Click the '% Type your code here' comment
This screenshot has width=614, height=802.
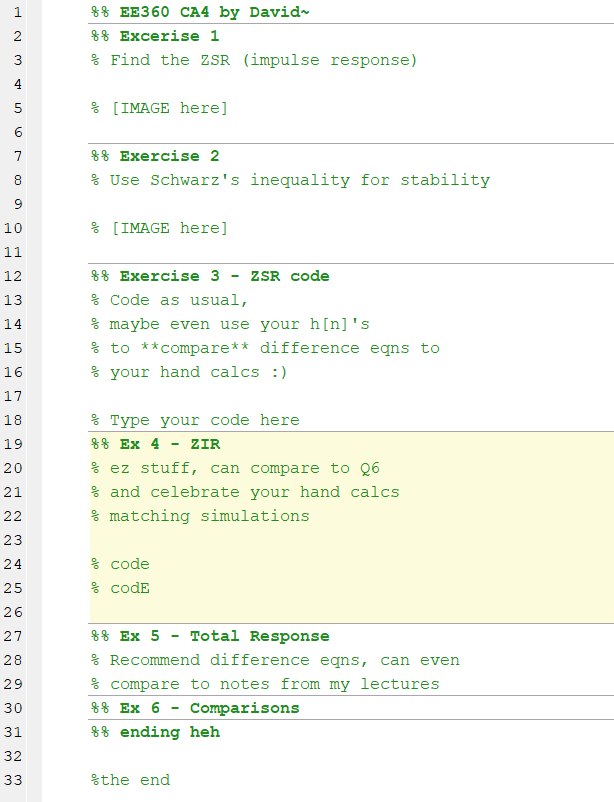click(x=195, y=420)
